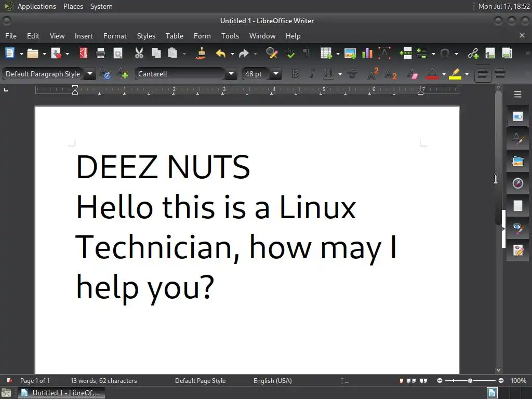
Task: Open the File menu
Action: [11, 36]
